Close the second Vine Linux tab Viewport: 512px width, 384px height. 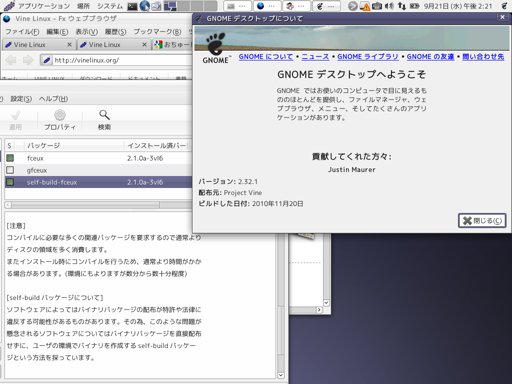tap(144, 45)
